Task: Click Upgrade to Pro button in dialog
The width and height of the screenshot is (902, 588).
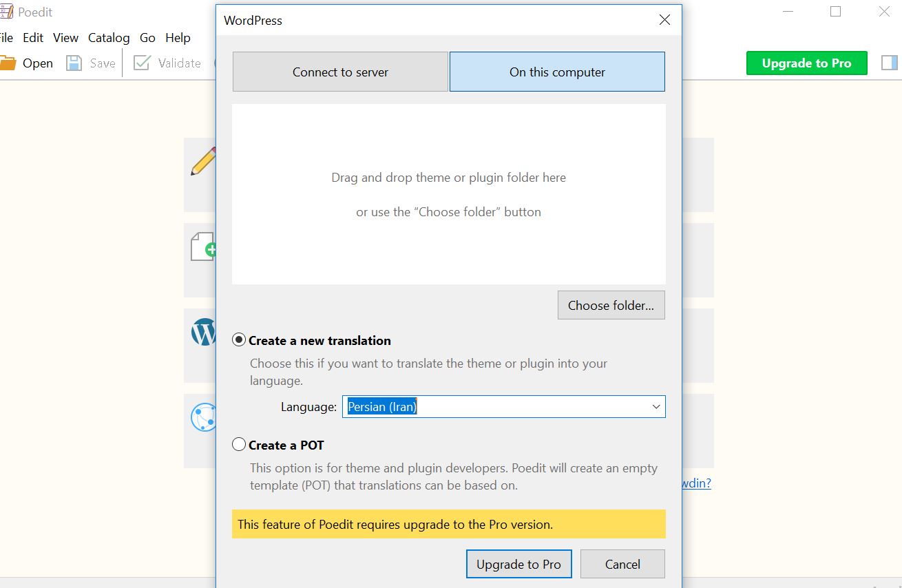Action: point(518,564)
